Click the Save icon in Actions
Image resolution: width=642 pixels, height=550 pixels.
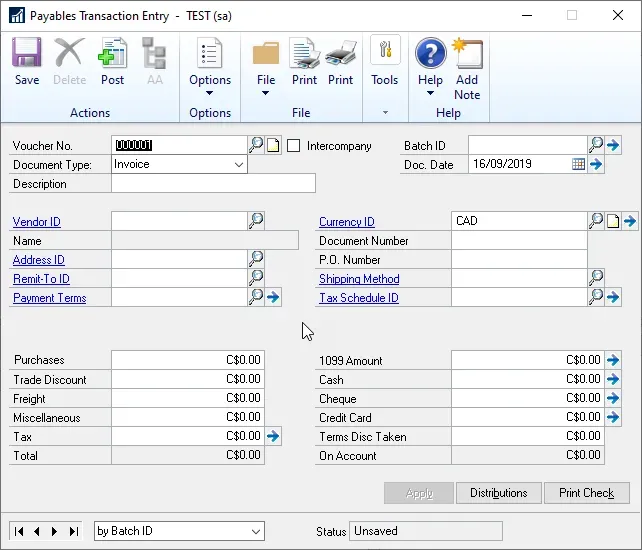click(x=27, y=61)
